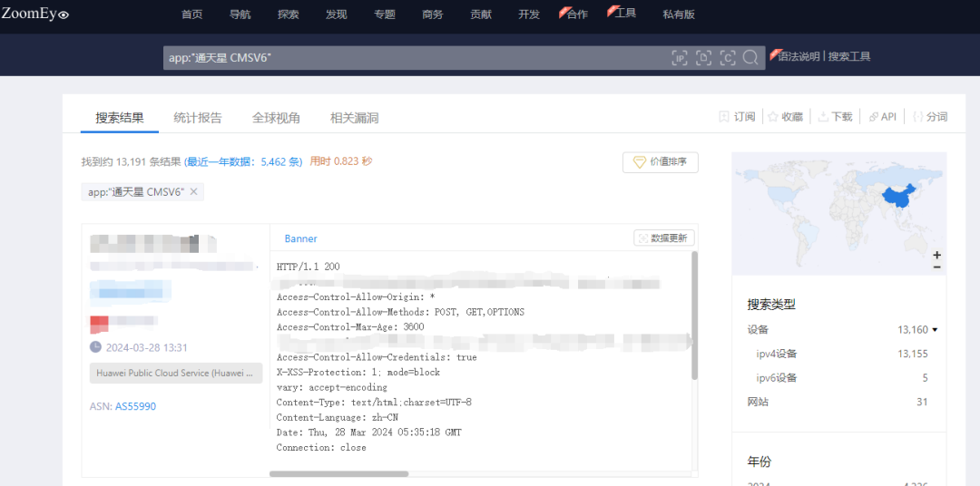This screenshot has width=980, height=486.
Task: Click the C-bracket icon in search bar
Action: pyautogui.click(x=728, y=58)
